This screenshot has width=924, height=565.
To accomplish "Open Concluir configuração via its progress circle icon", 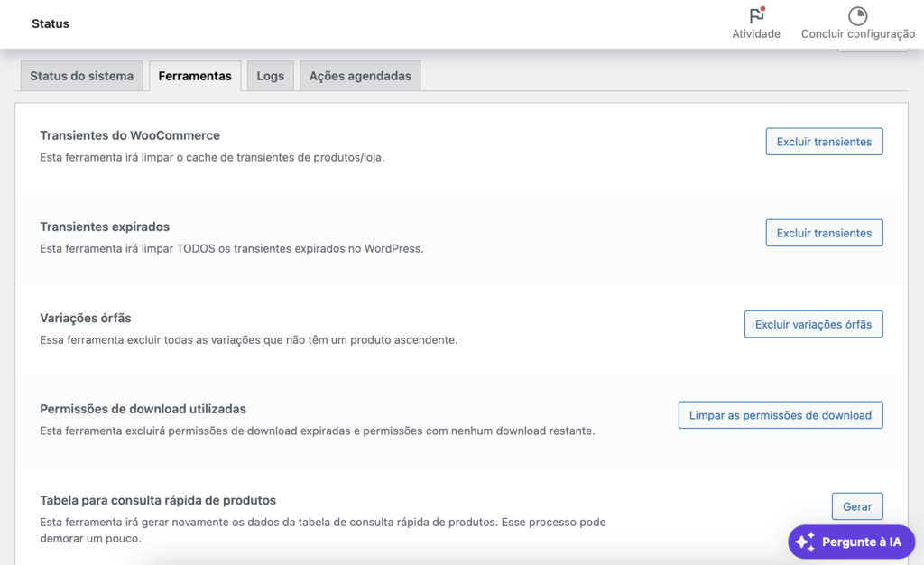I will (x=856, y=16).
